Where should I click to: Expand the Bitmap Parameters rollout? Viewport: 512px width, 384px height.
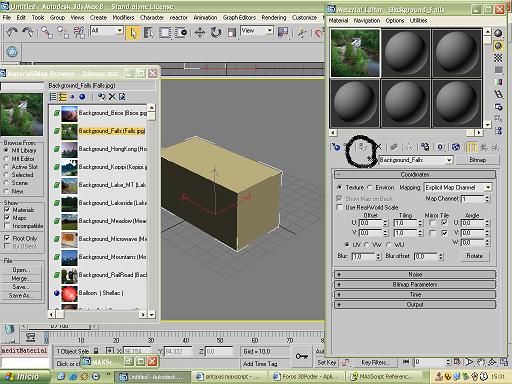[x=415, y=285]
